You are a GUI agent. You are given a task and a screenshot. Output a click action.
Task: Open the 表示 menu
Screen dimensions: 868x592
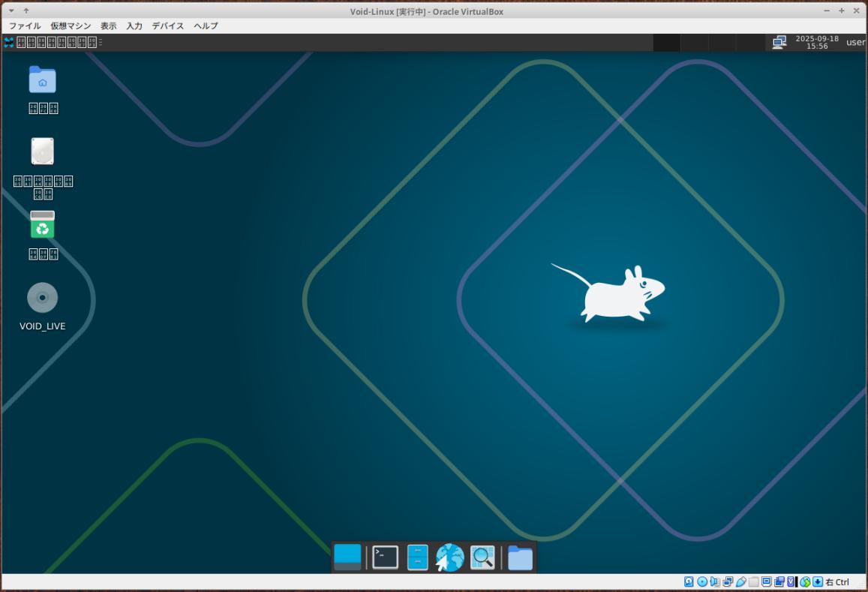coord(109,26)
